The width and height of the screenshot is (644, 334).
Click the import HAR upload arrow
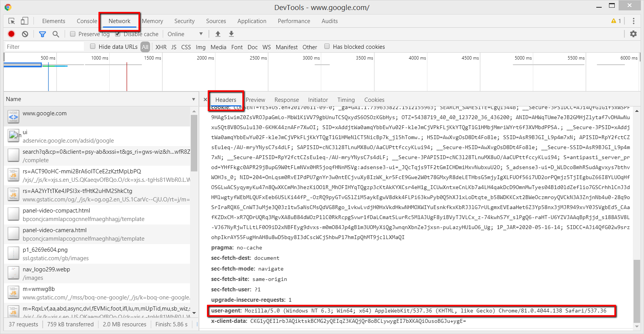[218, 34]
